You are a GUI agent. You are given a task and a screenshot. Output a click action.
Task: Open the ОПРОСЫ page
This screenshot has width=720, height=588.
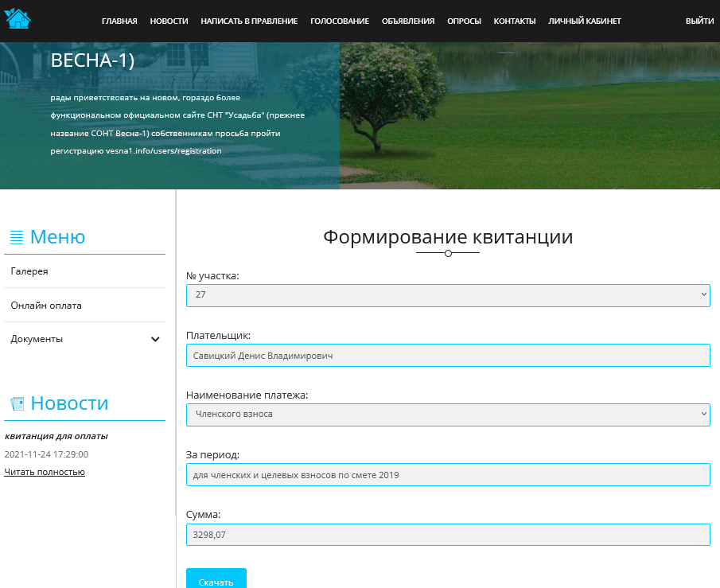point(465,21)
